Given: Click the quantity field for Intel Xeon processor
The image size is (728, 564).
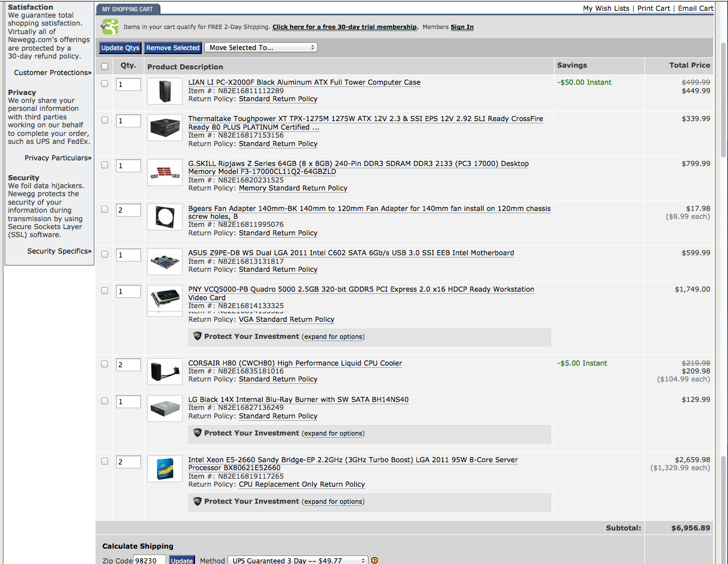Looking at the screenshot, I should [x=129, y=462].
